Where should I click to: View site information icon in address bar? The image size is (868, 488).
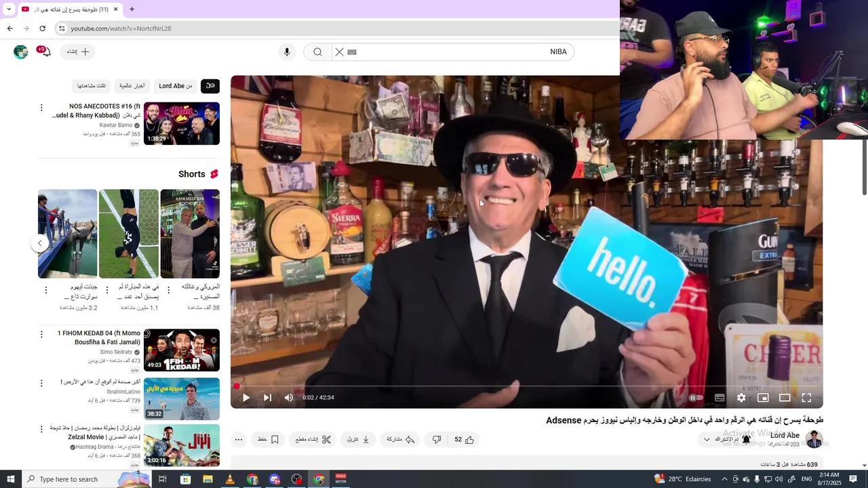click(62, 28)
